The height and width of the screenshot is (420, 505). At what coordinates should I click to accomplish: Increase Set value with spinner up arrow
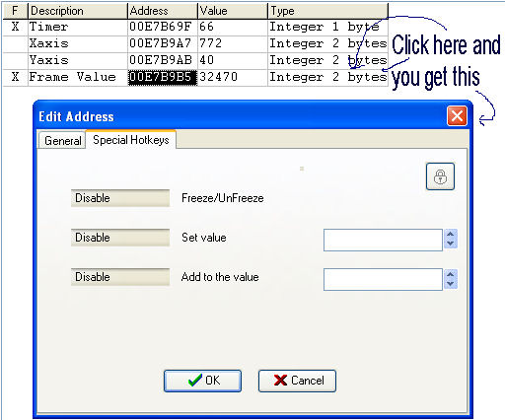click(451, 234)
